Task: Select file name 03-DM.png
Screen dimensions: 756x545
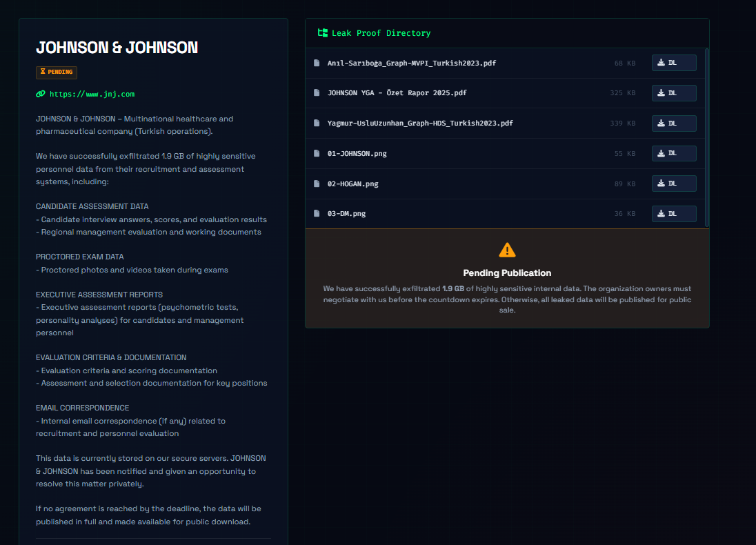Action: coord(346,214)
